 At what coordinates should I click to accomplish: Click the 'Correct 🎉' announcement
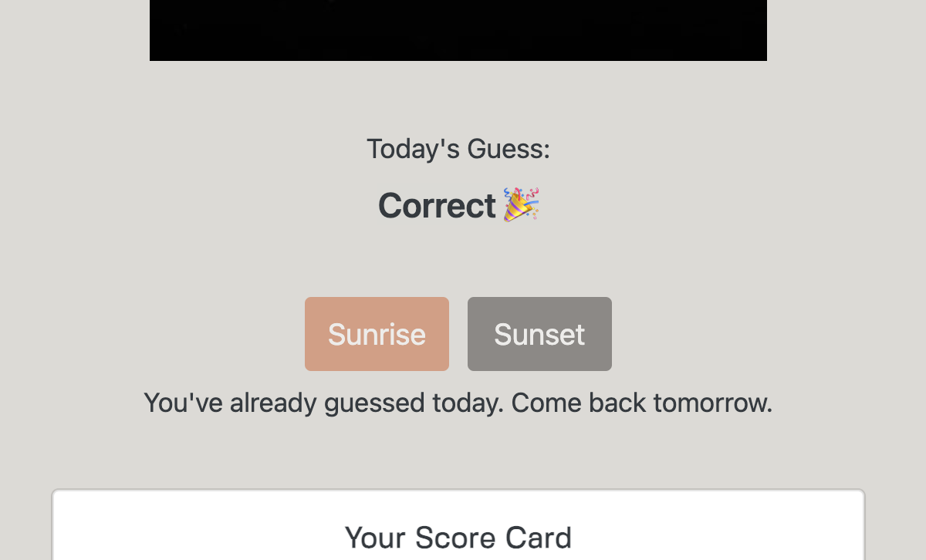click(458, 205)
